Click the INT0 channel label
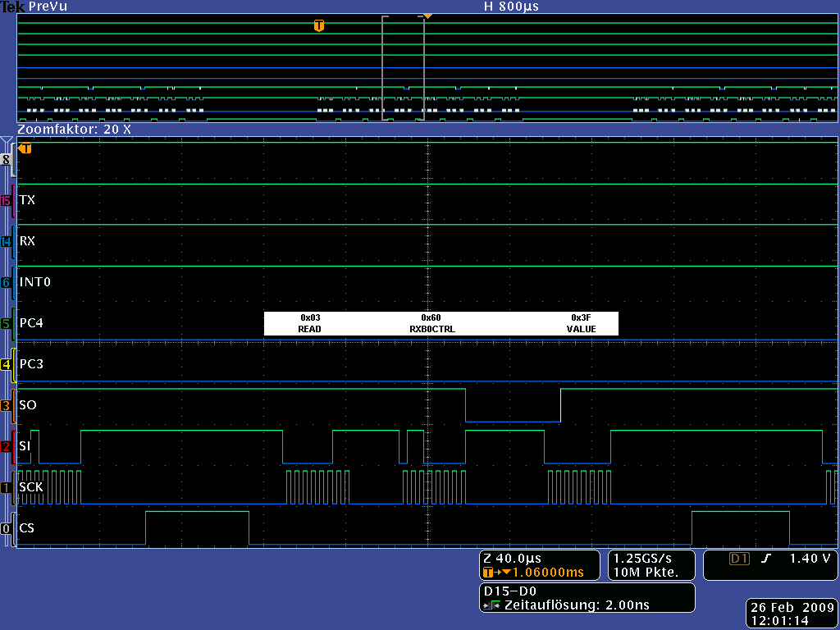 click(34, 282)
